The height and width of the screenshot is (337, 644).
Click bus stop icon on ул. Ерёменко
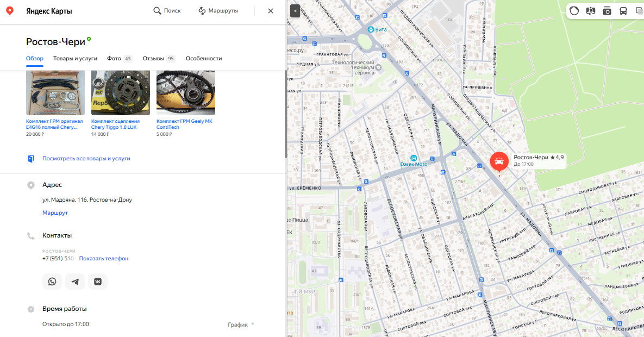pyautogui.click(x=359, y=189)
